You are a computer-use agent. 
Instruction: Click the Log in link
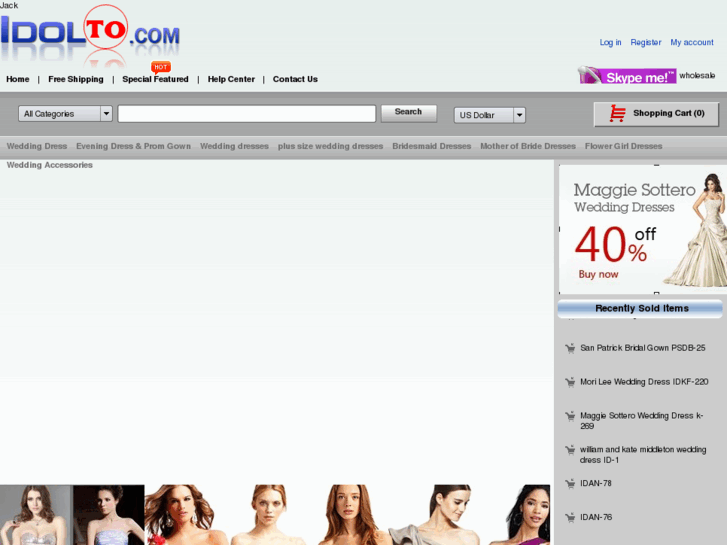(x=611, y=42)
